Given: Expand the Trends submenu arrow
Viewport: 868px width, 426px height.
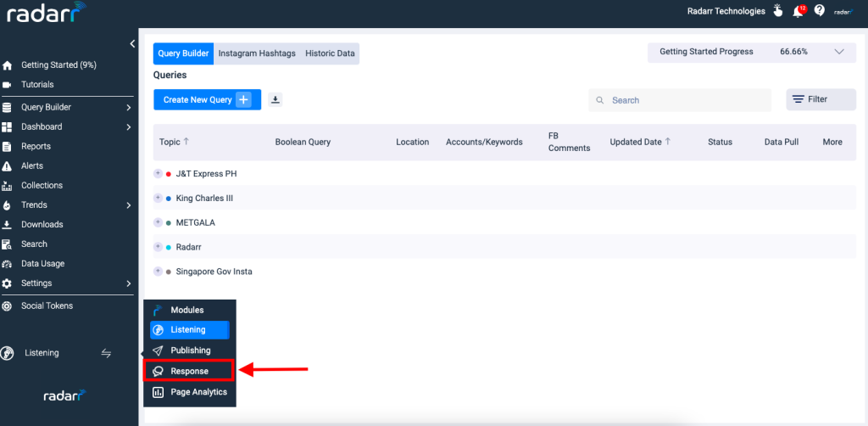Looking at the screenshot, I should coord(129,205).
